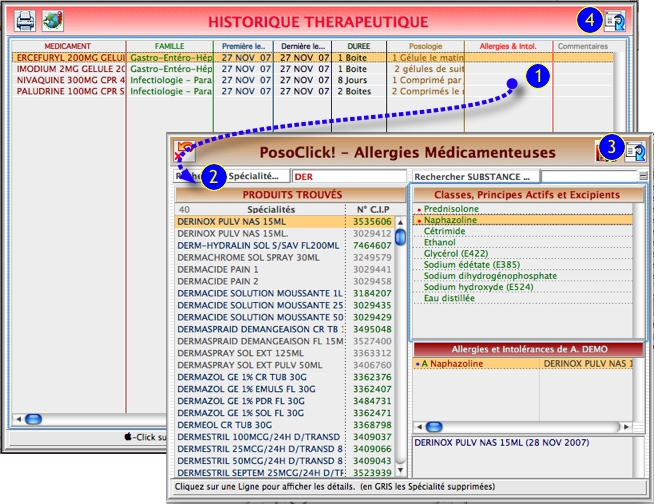Select Cétrimide excipient
The height and width of the screenshot is (504, 655).
tap(523, 231)
